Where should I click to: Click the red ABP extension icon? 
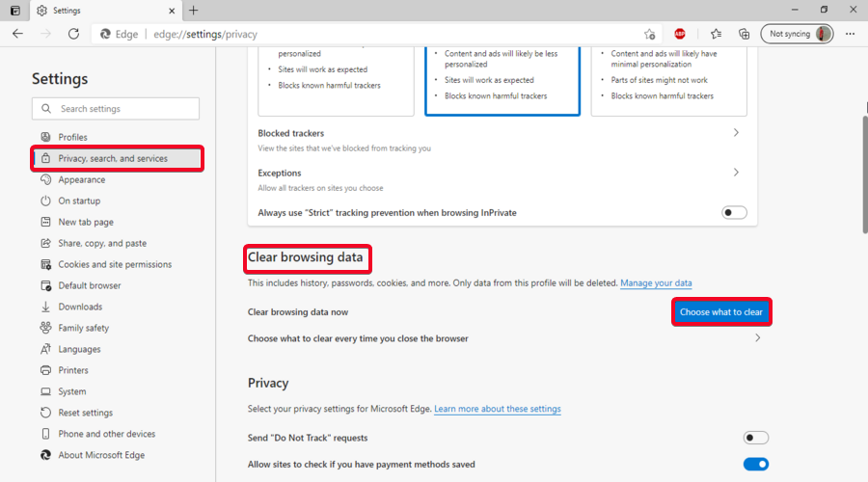(680, 34)
